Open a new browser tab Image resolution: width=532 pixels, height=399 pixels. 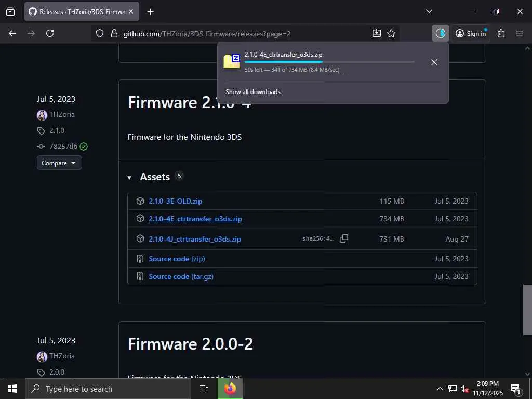[x=150, y=12]
